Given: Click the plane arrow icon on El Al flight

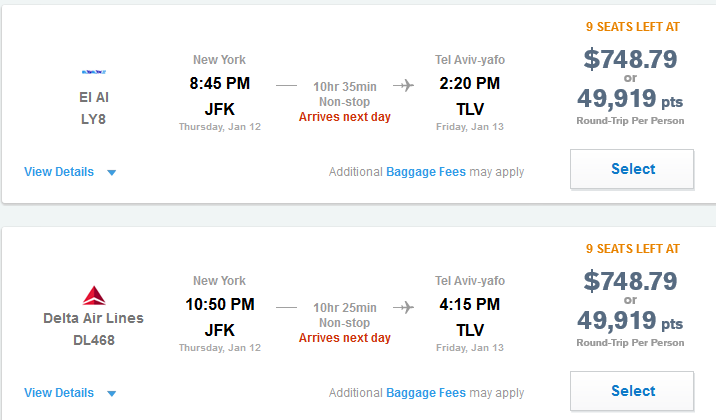Looking at the screenshot, I should pos(403,85).
